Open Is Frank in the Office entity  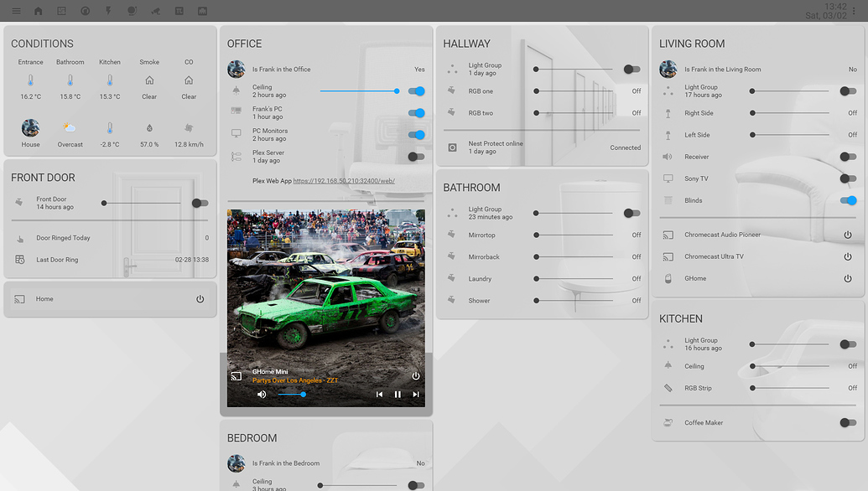(326, 69)
